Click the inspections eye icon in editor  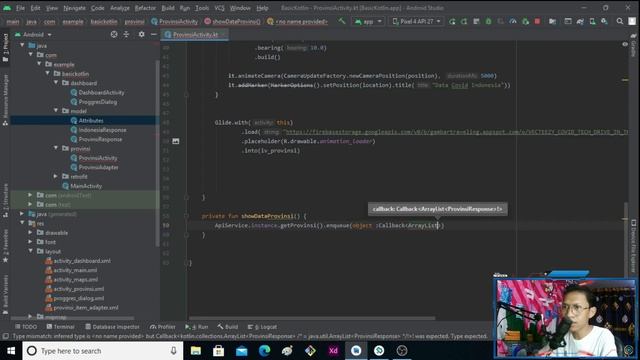625,44
